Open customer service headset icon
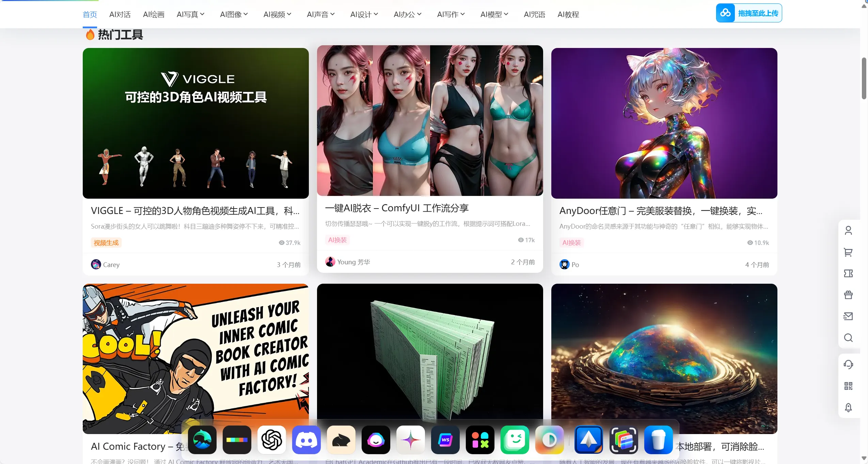The image size is (868, 464). tap(848, 365)
